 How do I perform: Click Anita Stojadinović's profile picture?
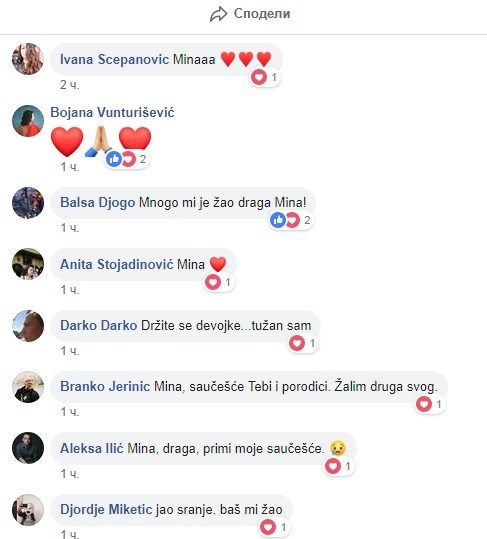(x=28, y=264)
